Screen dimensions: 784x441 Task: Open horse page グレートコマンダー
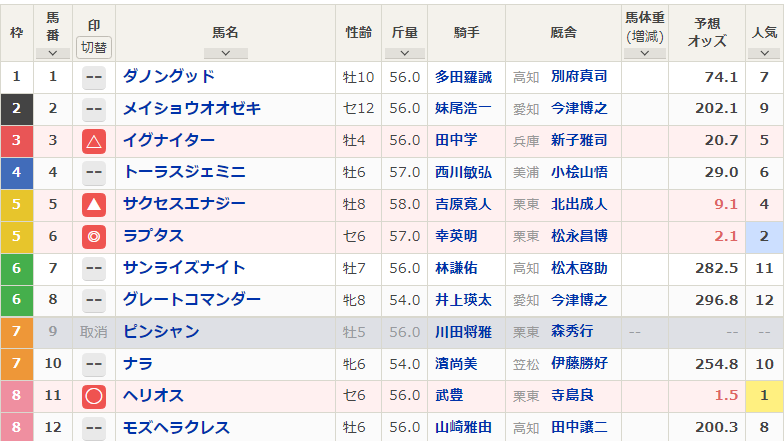tap(192, 300)
